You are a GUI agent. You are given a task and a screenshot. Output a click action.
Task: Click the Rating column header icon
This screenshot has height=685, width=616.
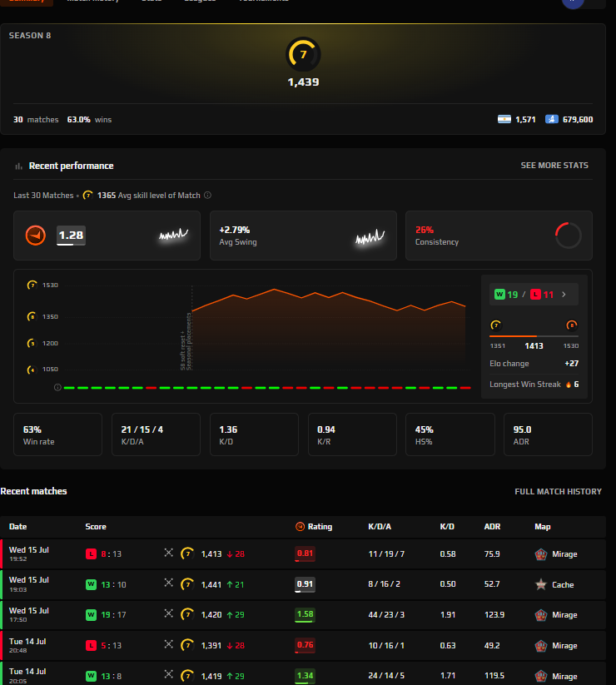pos(301,526)
